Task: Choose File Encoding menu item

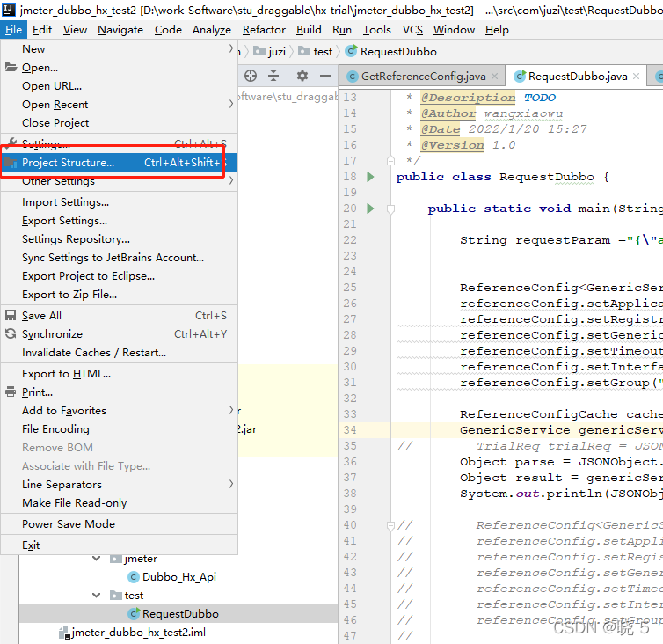Action: [120, 429]
